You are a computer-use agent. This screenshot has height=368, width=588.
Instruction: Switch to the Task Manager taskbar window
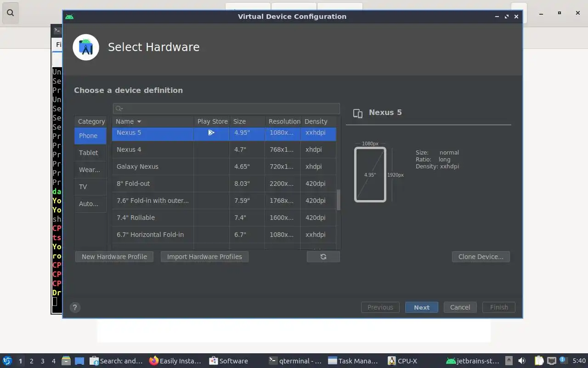(x=353, y=361)
